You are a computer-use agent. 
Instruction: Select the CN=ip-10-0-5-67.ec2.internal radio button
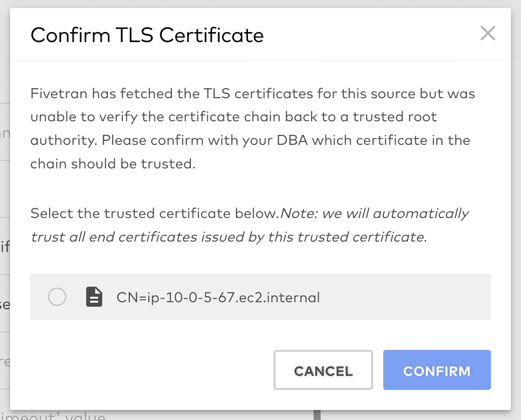(58, 297)
